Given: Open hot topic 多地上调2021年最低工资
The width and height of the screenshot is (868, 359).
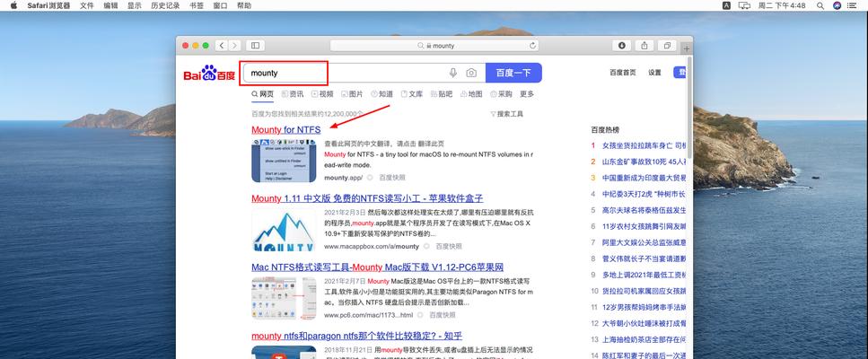Looking at the screenshot, I should click(644, 275).
